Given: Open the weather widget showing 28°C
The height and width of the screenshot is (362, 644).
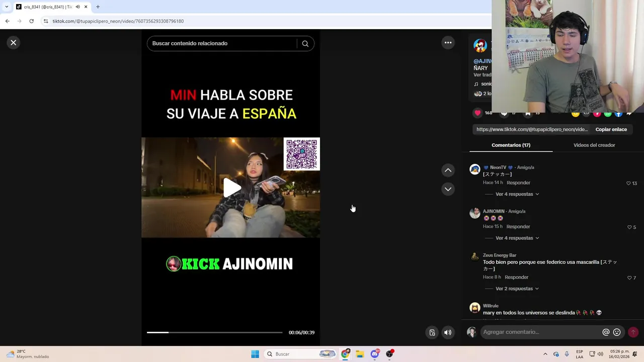Looking at the screenshot, I should click(x=28, y=354).
